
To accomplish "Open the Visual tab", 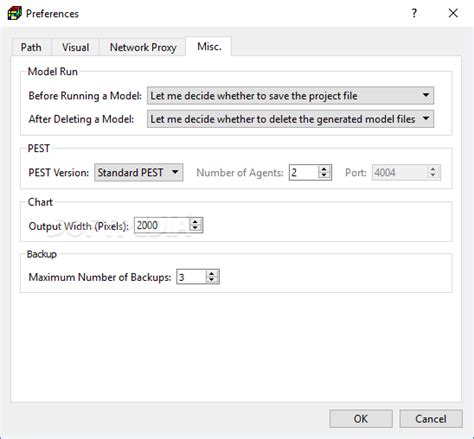I will coord(75,47).
